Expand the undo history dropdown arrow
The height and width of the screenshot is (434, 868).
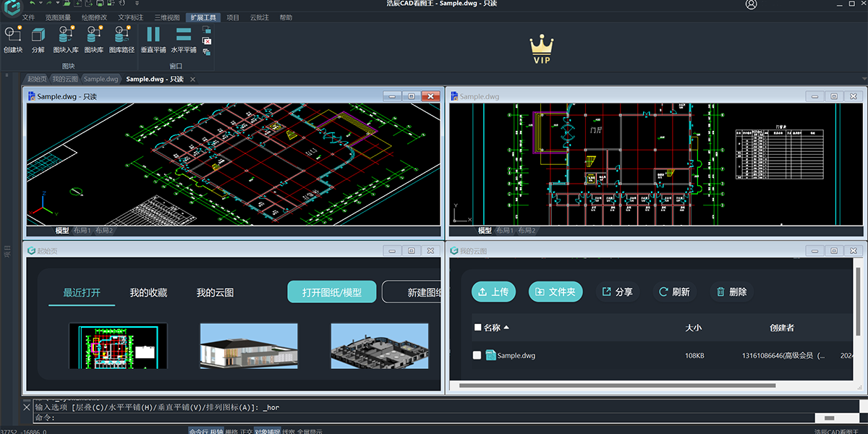click(x=41, y=4)
